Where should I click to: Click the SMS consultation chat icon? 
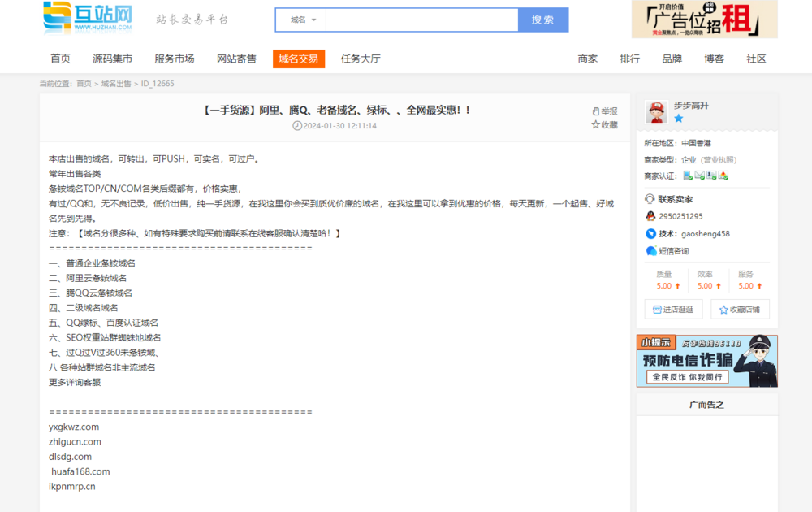pyautogui.click(x=650, y=251)
